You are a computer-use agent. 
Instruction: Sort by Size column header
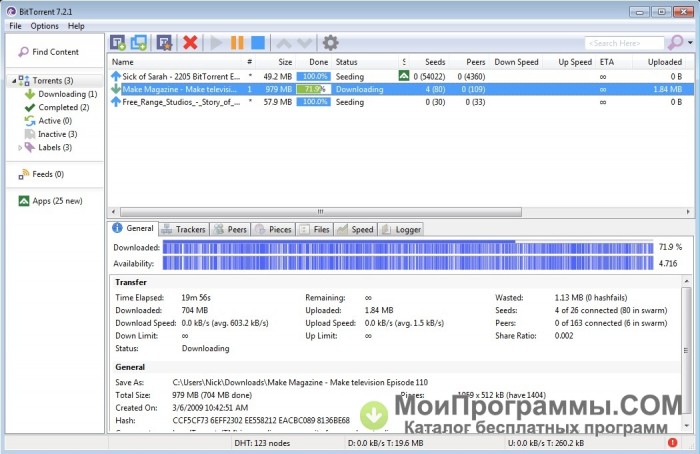[x=285, y=62]
